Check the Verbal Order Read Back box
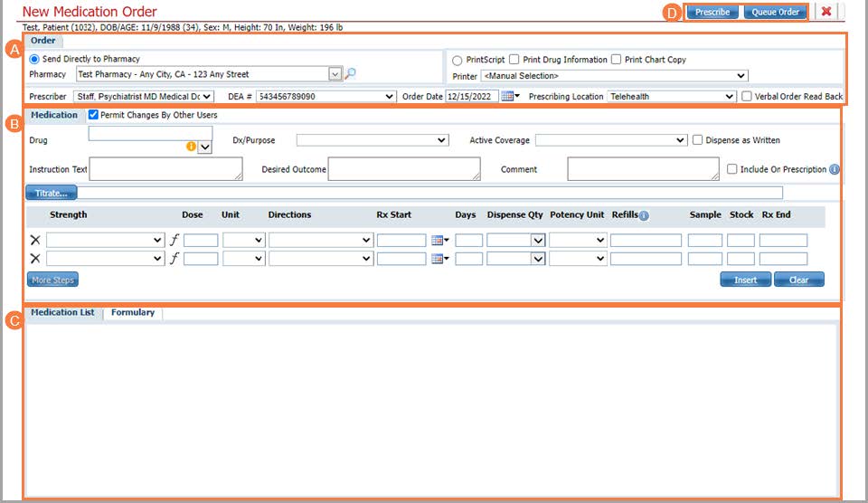 pyautogui.click(x=746, y=96)
